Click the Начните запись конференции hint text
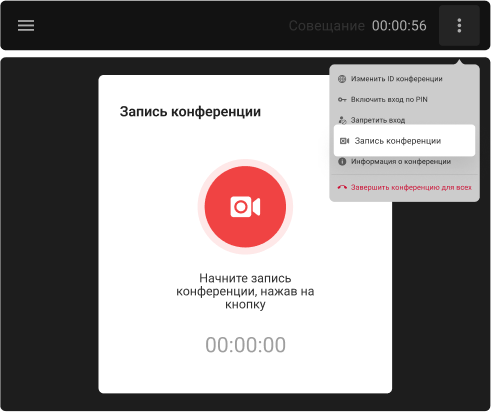496x412 pixels. [245, 291]
